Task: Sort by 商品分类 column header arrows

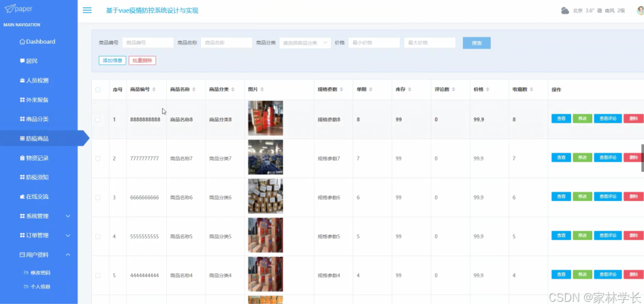Action: [x=233, y=90]
